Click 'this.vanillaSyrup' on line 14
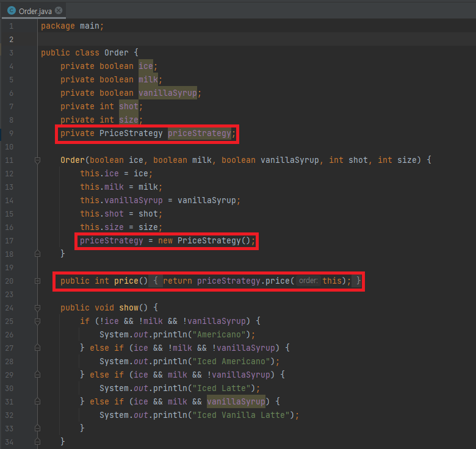 pos(121,200)
